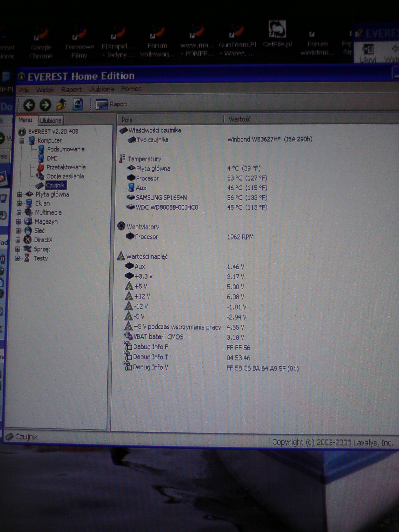Click the Multimedia speaker icon in tree

point(28,212)
